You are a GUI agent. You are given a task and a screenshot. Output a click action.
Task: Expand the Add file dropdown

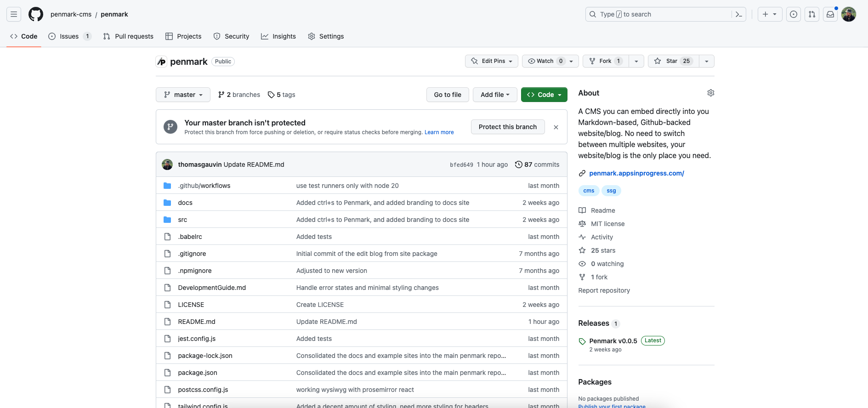point(495,95)
